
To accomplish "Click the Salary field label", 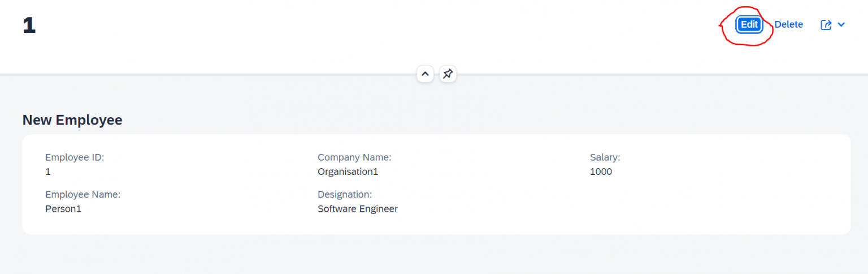I will tap(605, 157).
